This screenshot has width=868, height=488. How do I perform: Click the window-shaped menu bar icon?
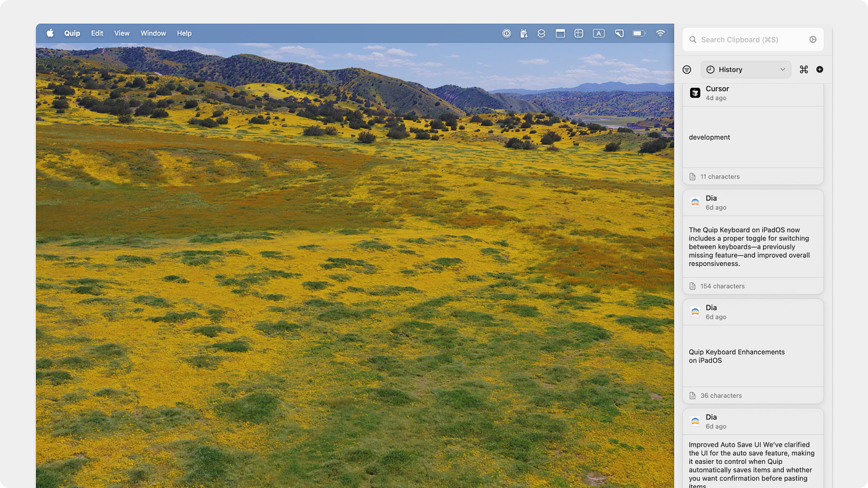tap(560, 33)
